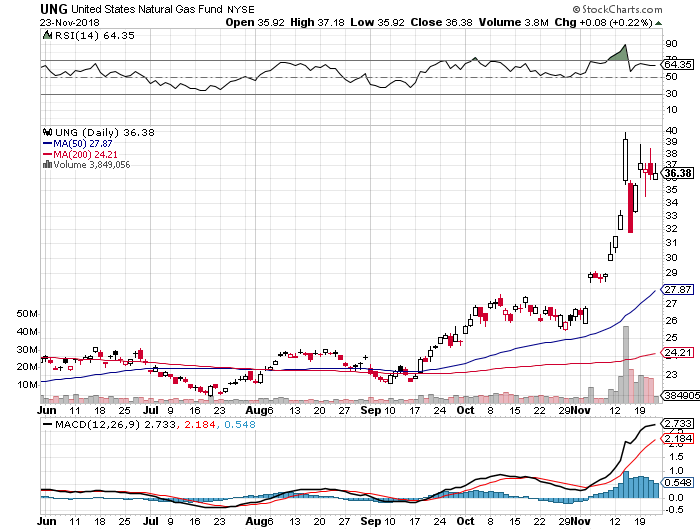Click the 10M volume axis label
This screenshot has width=700, height=530.
coord(28,384)
